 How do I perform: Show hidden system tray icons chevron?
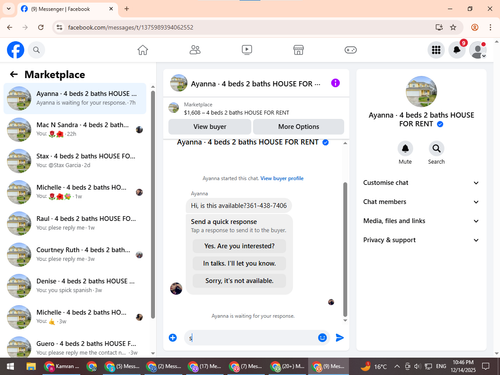pyautogui.click(x=397, y=367)
